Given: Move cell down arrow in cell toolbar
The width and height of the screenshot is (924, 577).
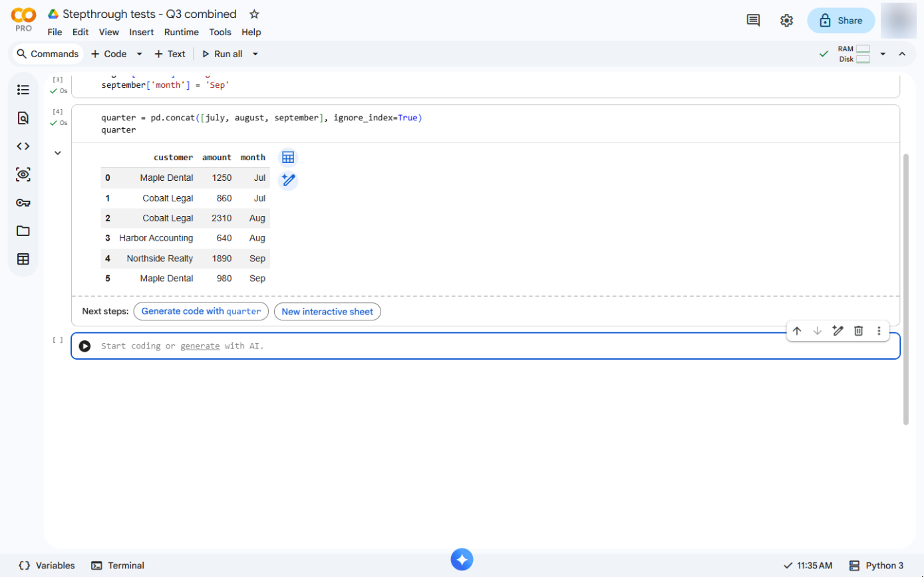Looking at the screenshot, I should [818, 331].
